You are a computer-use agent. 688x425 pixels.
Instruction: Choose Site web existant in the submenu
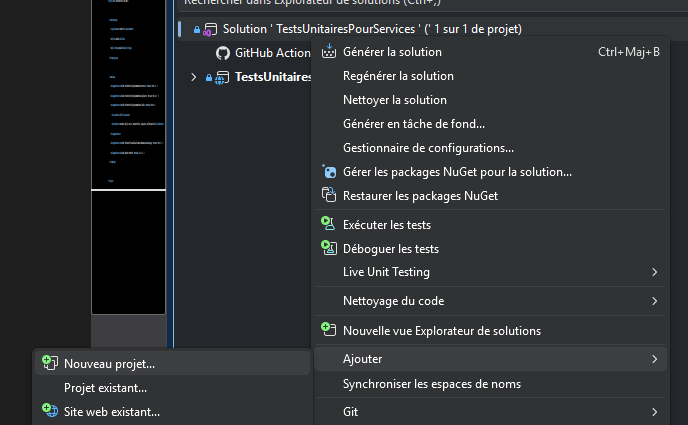tap(172, 412)
